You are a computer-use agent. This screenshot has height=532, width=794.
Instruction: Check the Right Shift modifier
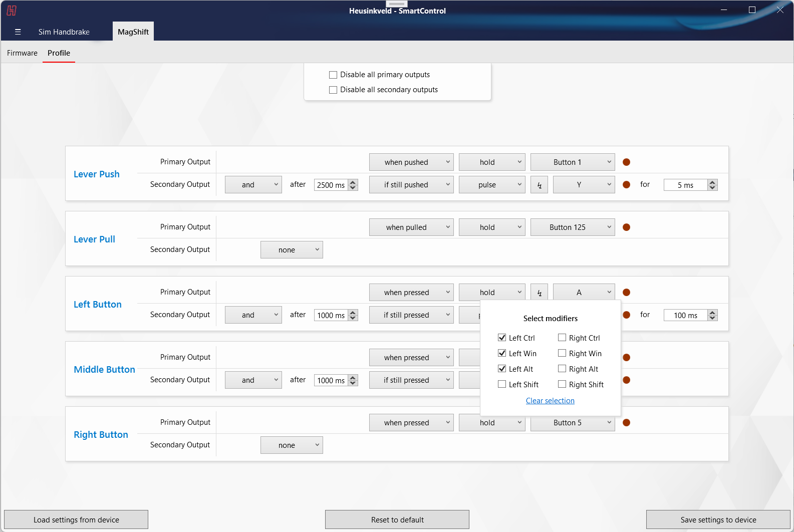(x=562, y=384)
